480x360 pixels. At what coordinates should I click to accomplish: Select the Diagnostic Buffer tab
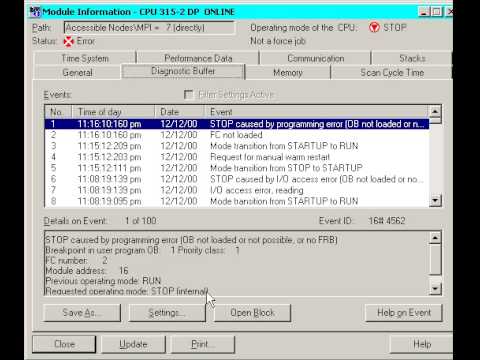[183, 71]
